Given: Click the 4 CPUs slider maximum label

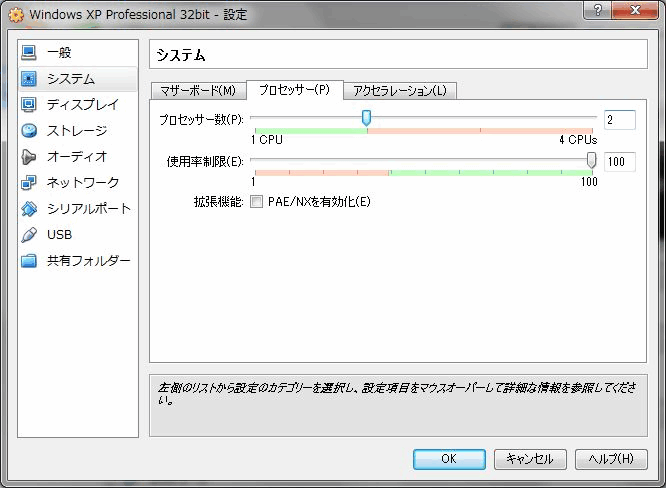Looking at the screenshot, I should 578,140.
